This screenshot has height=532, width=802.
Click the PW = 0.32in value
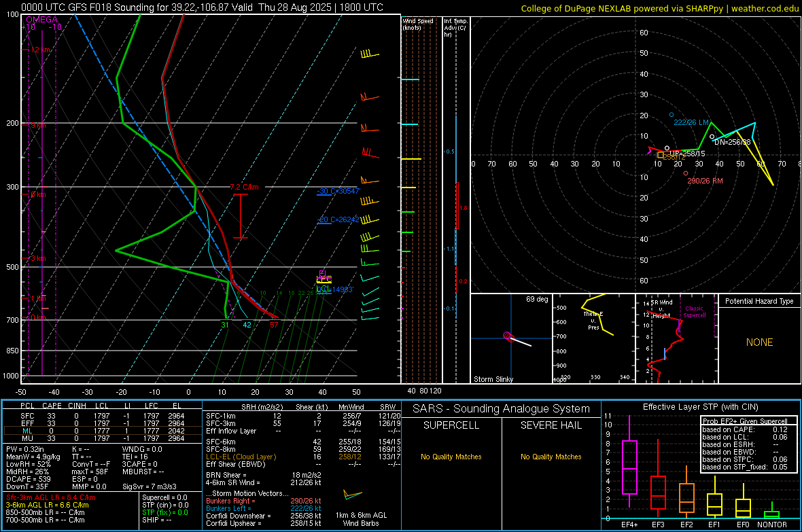tap(25, 449)
